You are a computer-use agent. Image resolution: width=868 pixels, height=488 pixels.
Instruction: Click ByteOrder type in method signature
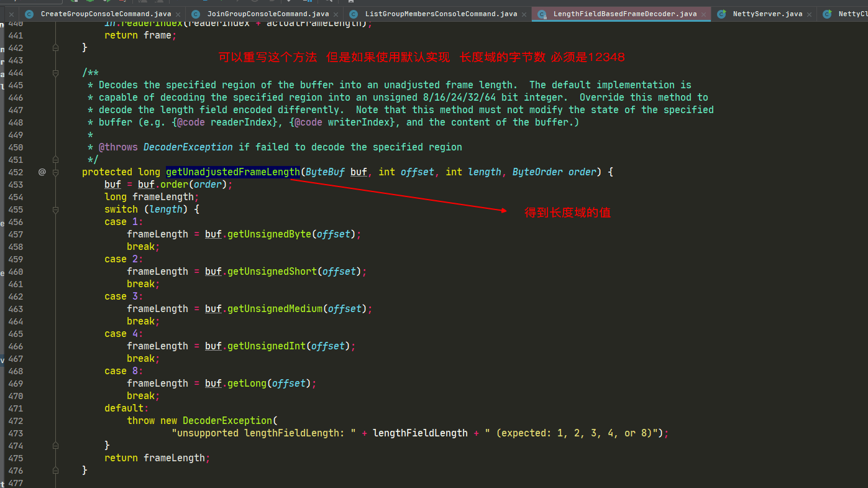click(x=537, y=172)
